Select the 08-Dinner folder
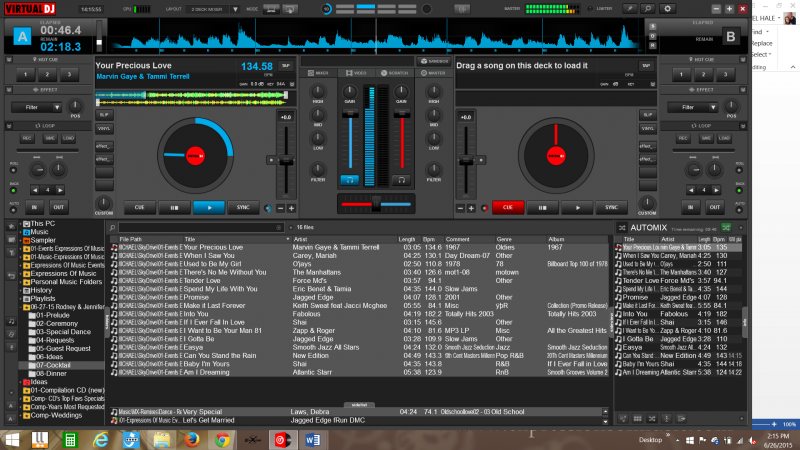The width and height of the screenshot is (800, 450). pyautogui.click(x=52, y=373)
